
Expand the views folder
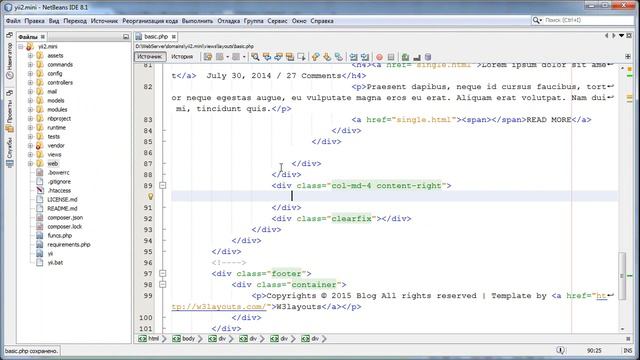pyautogui.click(x=30, y=155)
